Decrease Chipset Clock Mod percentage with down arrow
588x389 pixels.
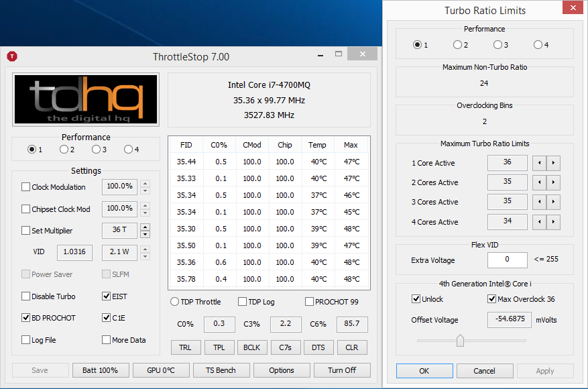[x=145, y=213]
